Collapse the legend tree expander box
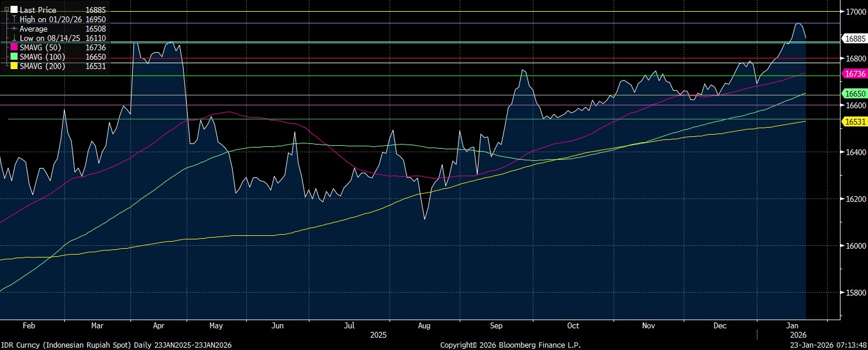Screen dimensions: 868x350 tap(6, 10)
